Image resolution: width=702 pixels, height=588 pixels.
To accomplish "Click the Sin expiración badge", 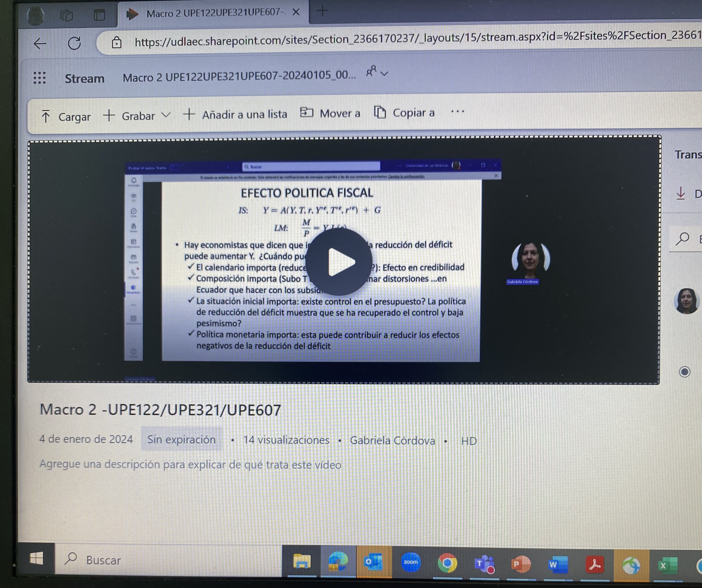I will (182, 439).
